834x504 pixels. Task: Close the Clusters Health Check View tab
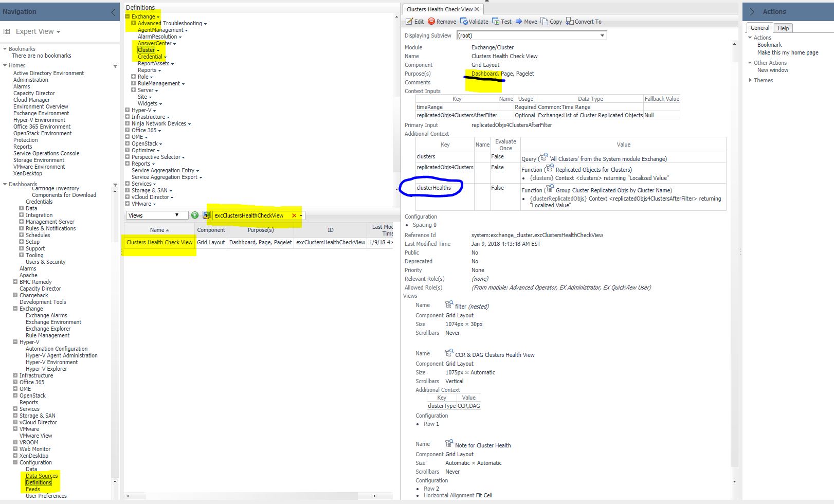click(477, 9)
